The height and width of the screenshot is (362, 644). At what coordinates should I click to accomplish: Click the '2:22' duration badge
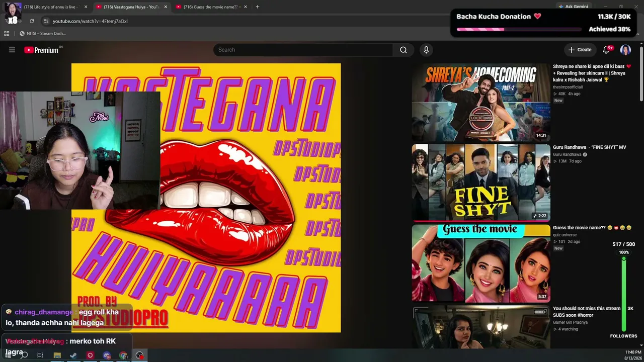(540, 216)
